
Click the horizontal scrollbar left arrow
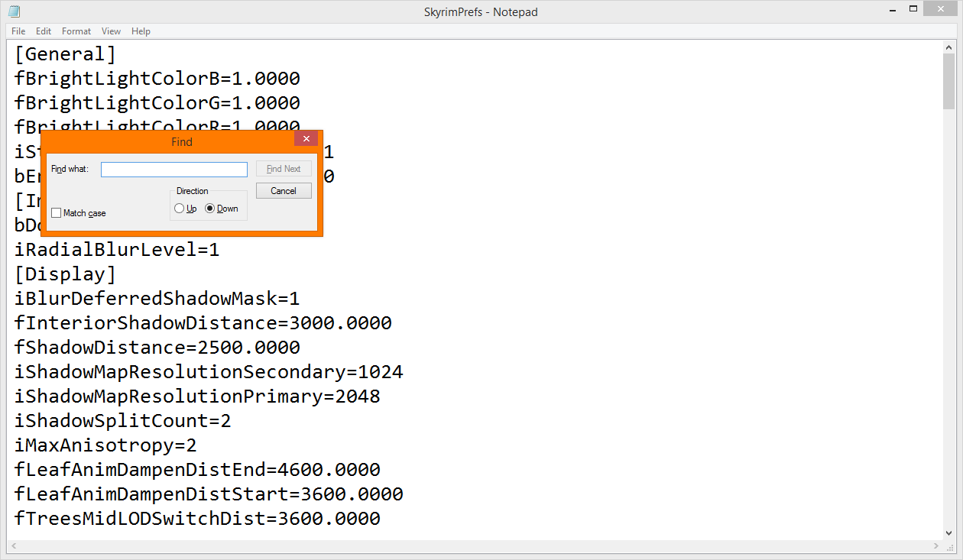point(13,546)
